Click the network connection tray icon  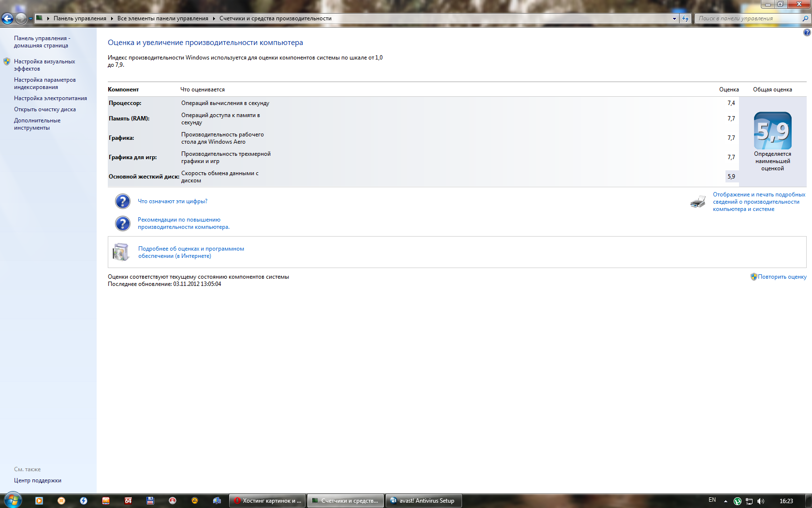(749, 501)
